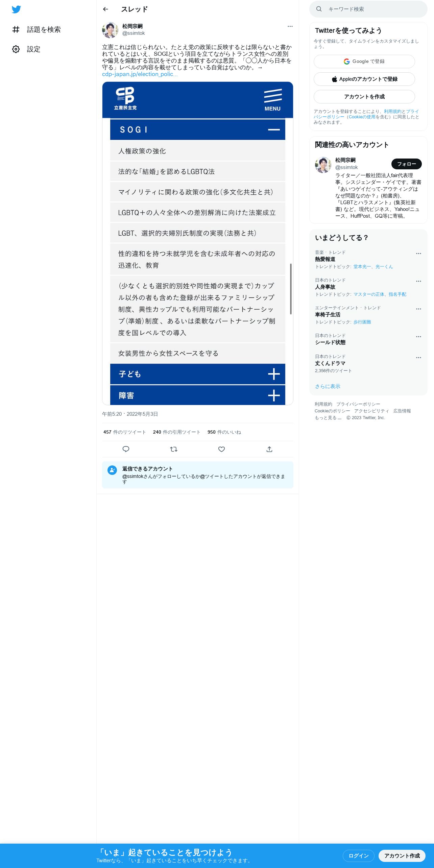This screenshot has width=434, height=868.
Task: Open 広告情報 footer link
Action: 402,411
